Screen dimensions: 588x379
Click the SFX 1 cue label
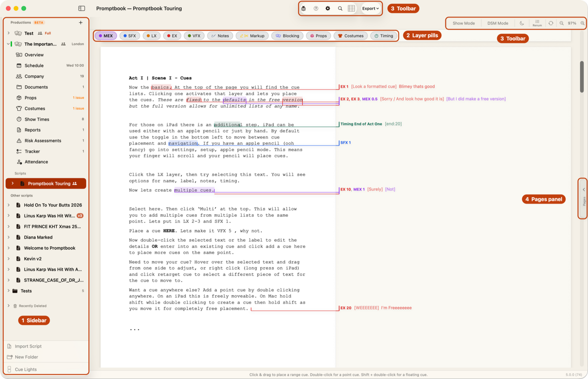345,142
